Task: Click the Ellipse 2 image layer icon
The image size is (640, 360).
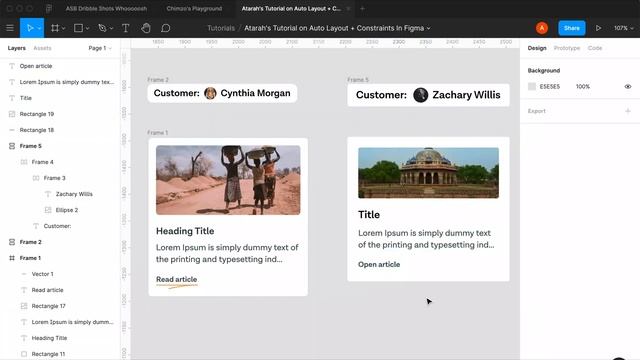Action: click(x=48, y=210)
